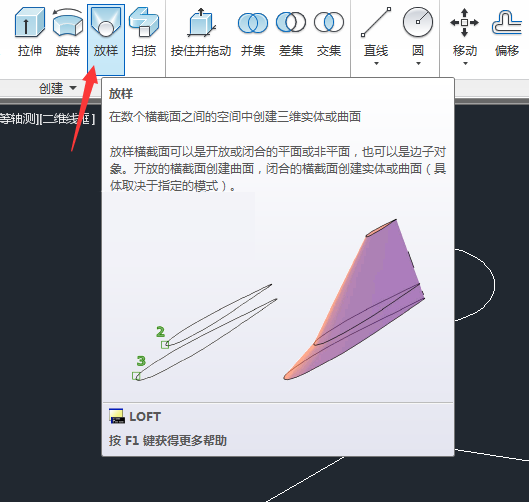Select the 旋转 (Revolve) tool

[x=68, y=32]
